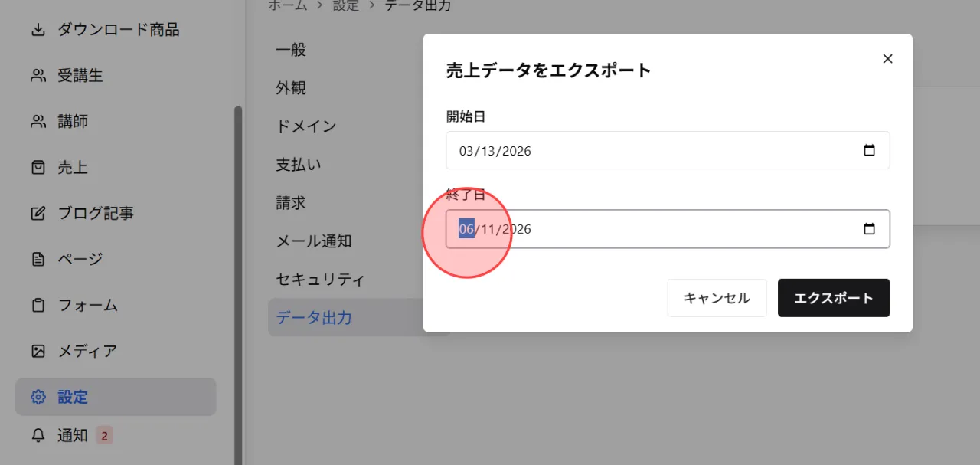Click the document icon beside ページ
The width and height of the screenshot is (980, 465).
click(38, 260)
